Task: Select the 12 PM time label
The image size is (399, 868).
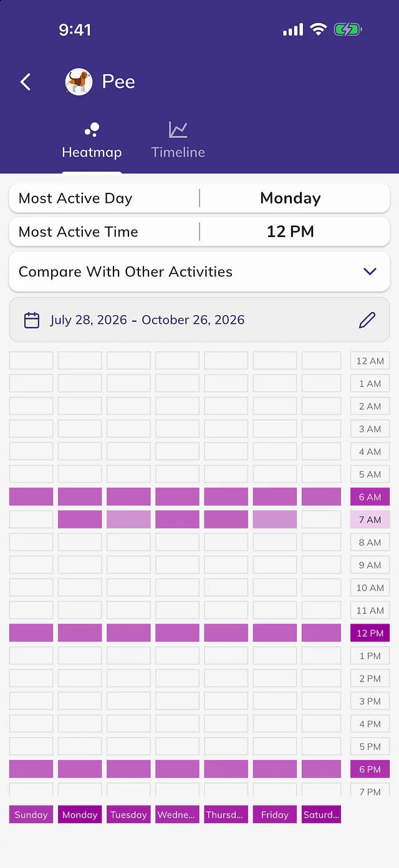Action: coord(370,633)
